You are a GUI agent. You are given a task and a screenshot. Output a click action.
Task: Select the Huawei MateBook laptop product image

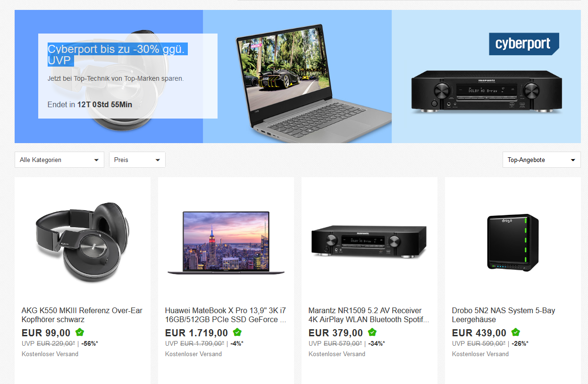226,243
